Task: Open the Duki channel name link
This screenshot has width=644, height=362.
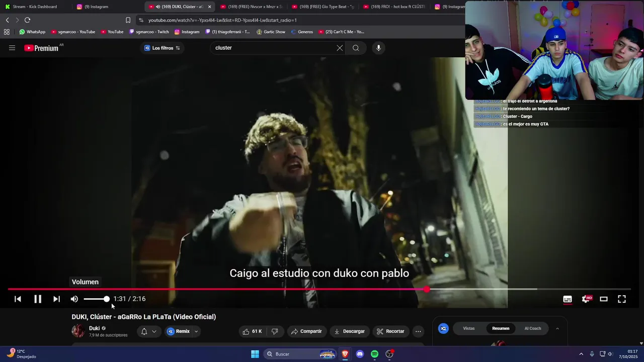Action: pyautogui.click(x=94, y=328)
